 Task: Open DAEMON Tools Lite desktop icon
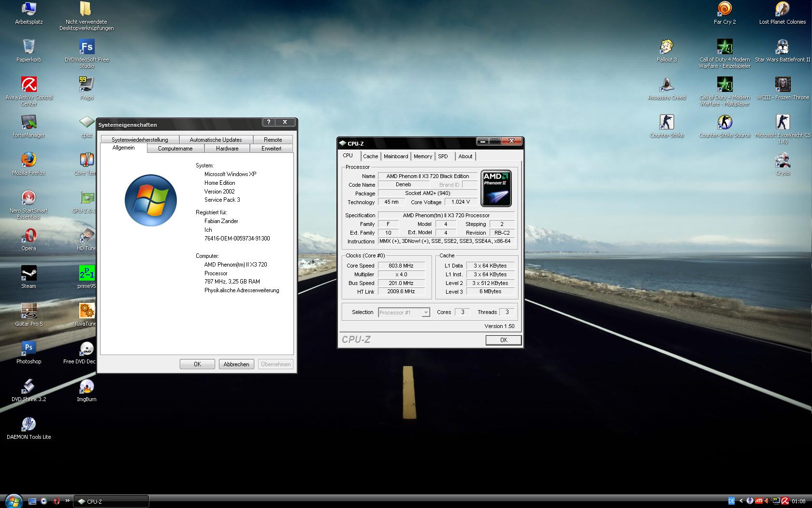tap(29, 428)
